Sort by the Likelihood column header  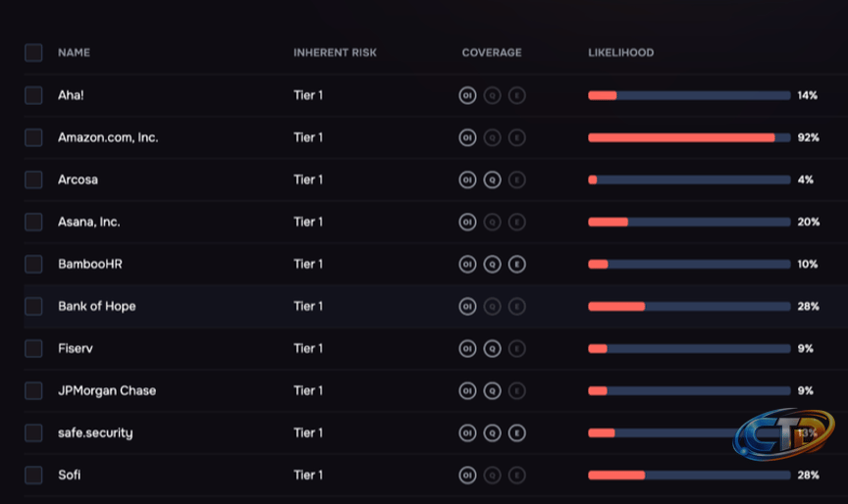pos(621,53)
